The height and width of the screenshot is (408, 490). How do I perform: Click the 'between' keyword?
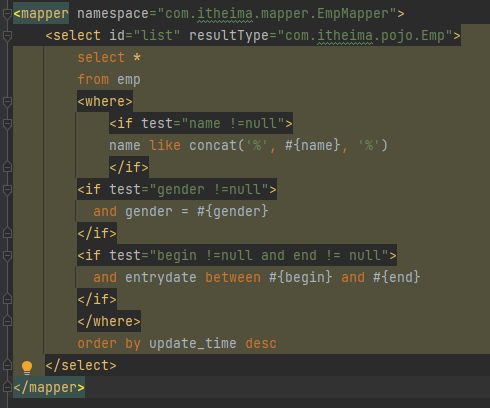click(233, 278)
